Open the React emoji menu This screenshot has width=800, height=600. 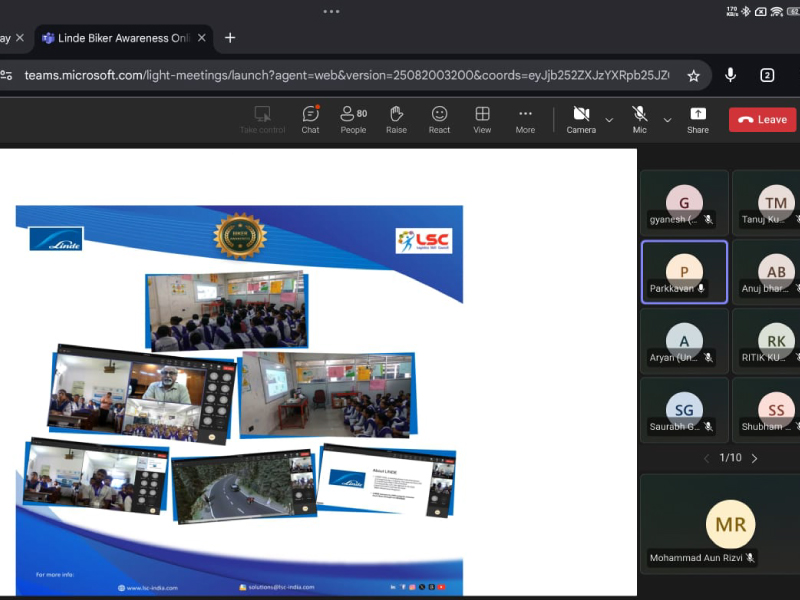[x=439, y=119]
